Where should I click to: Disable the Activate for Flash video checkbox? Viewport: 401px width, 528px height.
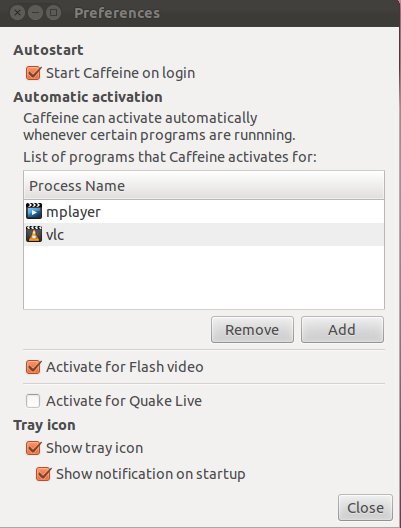[33, 367]
